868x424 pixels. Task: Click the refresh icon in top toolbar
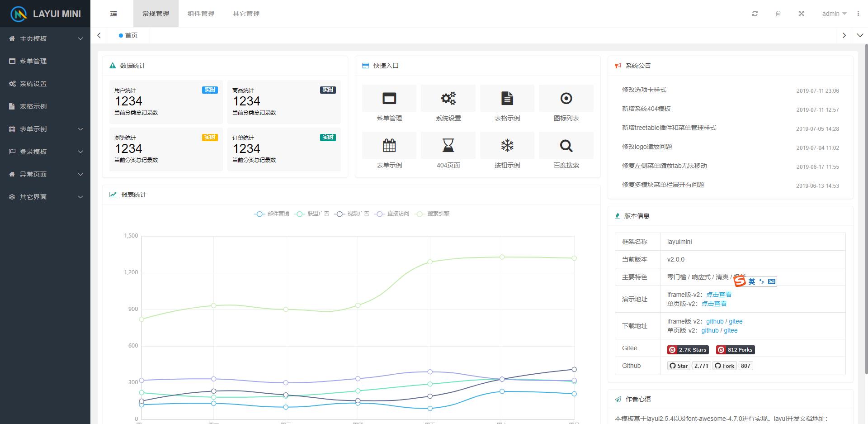coord(755,13)
